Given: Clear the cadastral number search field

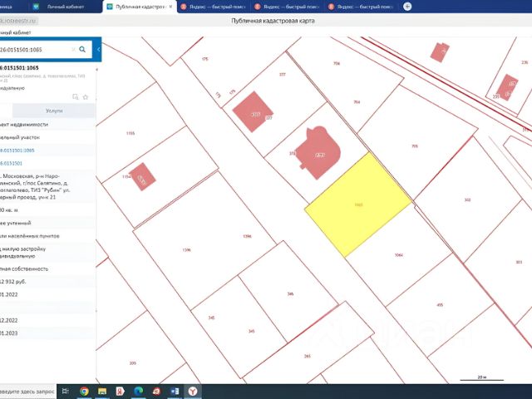Looking at the screenshot, I should click(73, 50).
